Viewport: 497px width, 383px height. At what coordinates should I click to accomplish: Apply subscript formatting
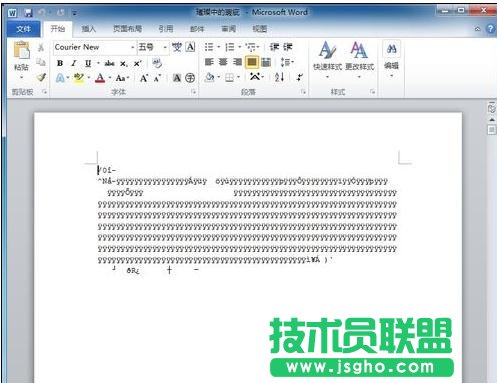(x=124, y=63)
